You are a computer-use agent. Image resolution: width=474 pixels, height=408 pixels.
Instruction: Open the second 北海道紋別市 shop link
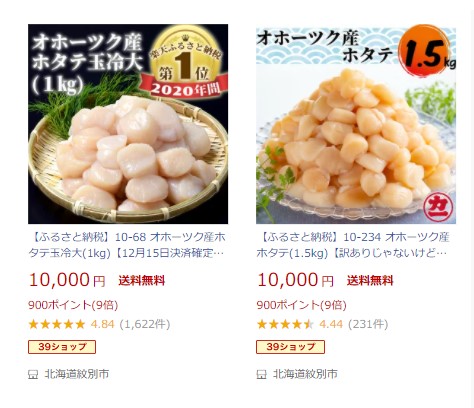click(305, 374)
